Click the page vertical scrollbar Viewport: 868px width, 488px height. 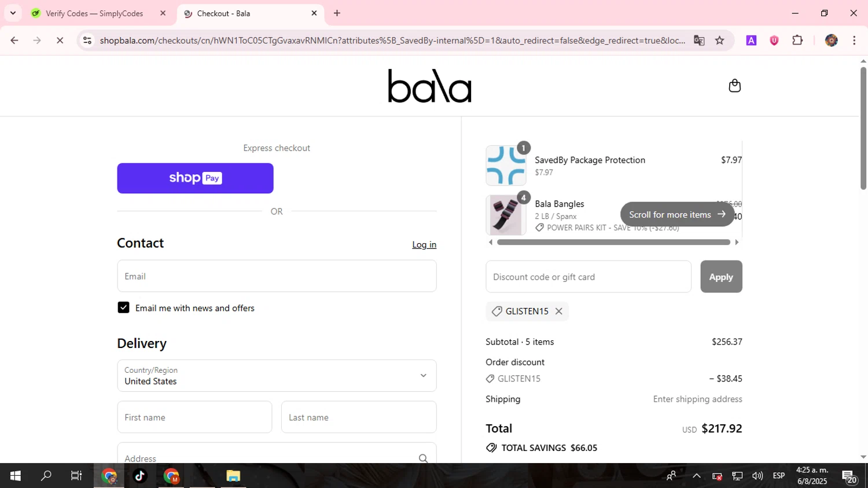pos(863,129)
